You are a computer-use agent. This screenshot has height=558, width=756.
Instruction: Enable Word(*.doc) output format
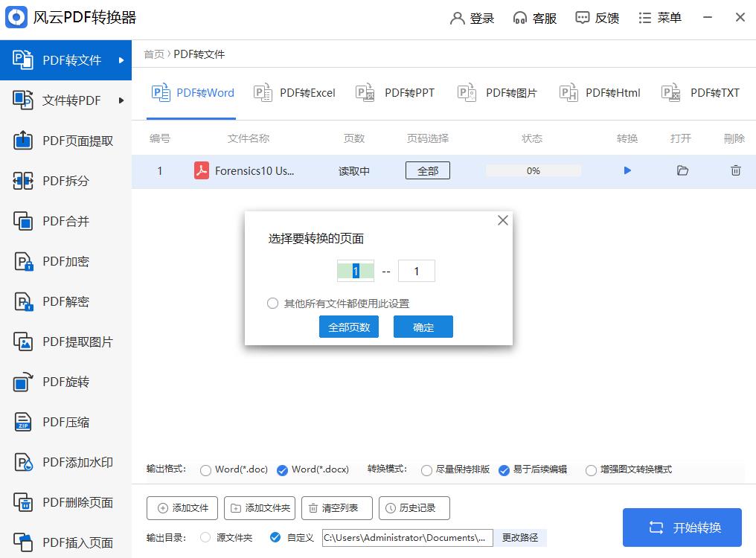pyautogui.click(x=205, y=470)
